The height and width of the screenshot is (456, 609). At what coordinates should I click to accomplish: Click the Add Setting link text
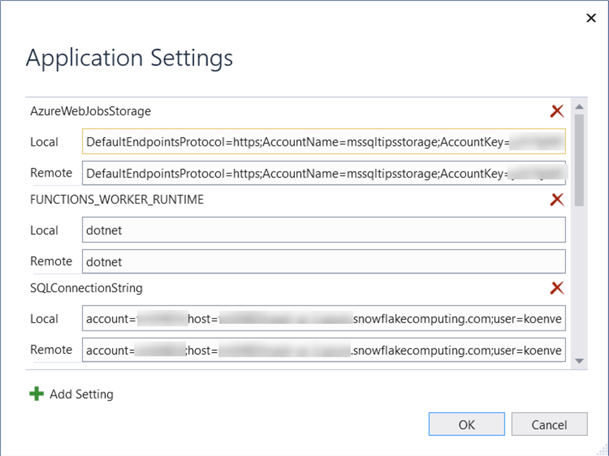point(81,394)
